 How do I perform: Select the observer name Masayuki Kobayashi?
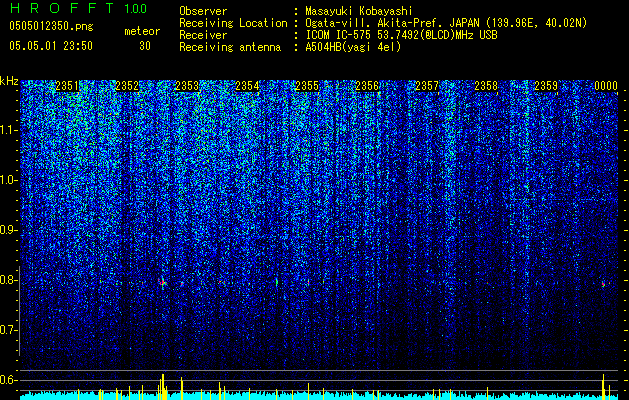point(359,11)
